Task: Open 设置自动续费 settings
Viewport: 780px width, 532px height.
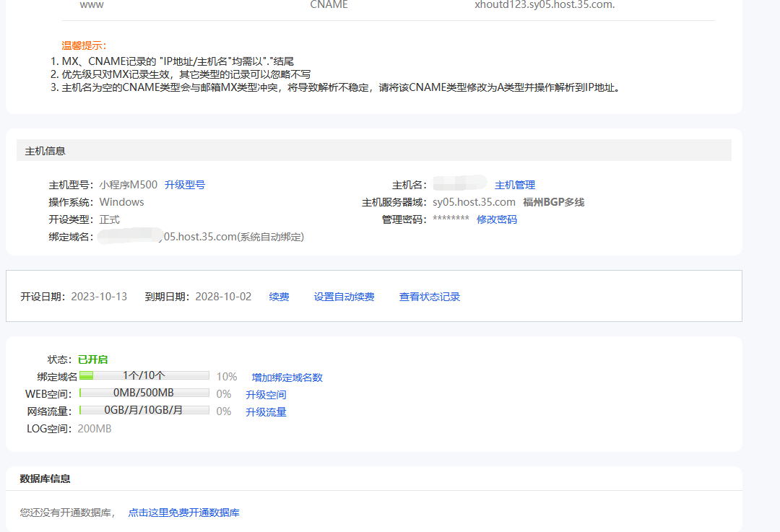Action: pyautogui.click(x=344, y=297)
